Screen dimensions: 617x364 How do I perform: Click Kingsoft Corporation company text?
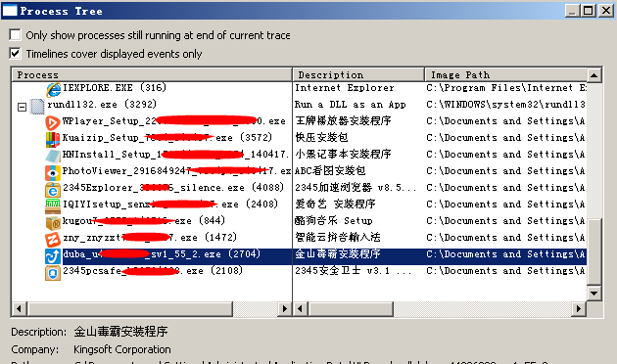(122, 349)
